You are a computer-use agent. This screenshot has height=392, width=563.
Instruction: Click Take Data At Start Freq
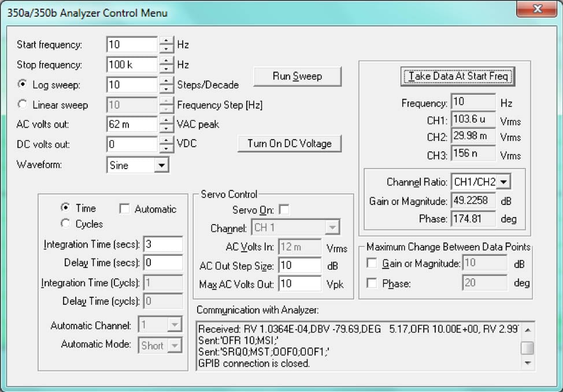(457, 76)
